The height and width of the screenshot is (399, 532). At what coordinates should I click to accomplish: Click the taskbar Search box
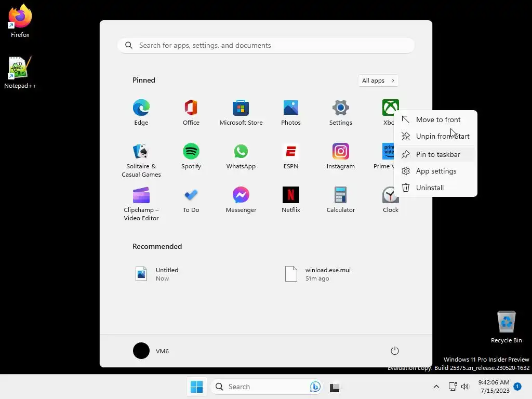click(x=267, y=387)
